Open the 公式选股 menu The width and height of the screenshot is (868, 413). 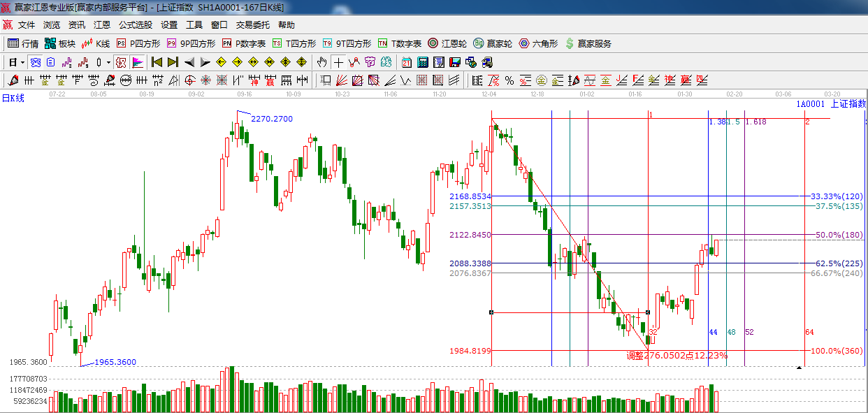[x=135, y=24]
